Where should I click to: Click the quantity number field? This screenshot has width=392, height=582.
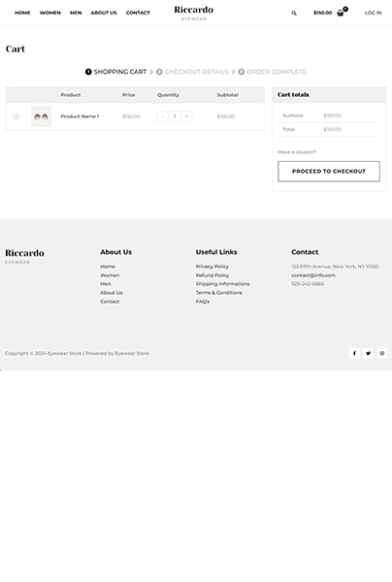point(175,116)
